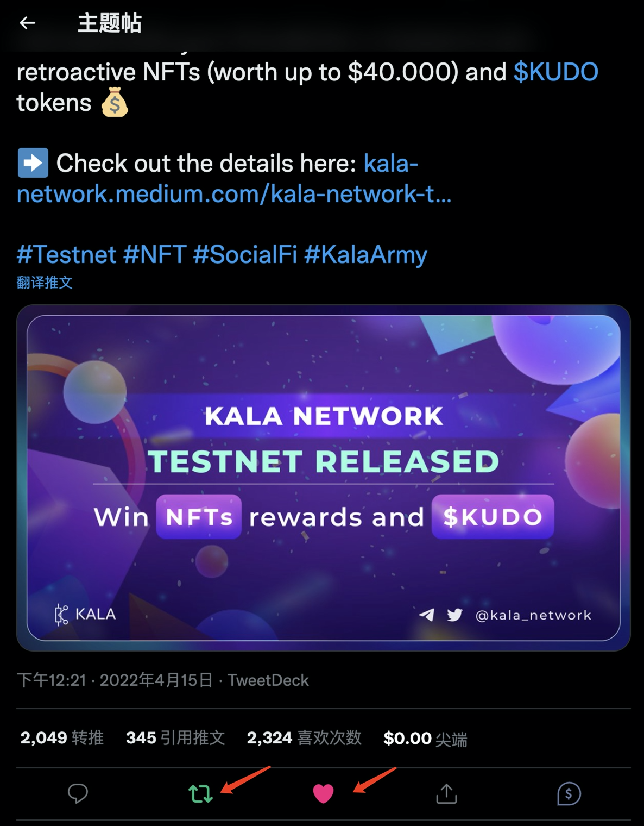This screenshot has width=644, height=826.
Task: Toggle the green retweet icon
Action: 200,794
